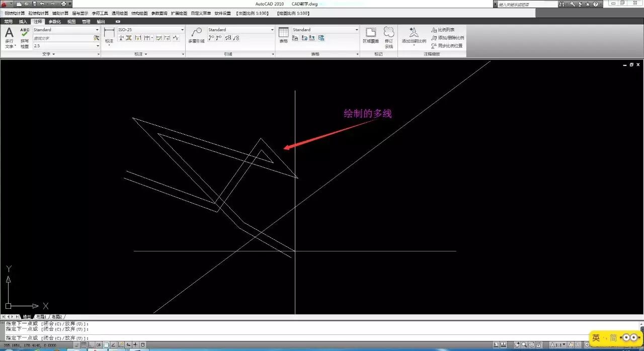Toggle polar tracking in status bar

(99, 345)
